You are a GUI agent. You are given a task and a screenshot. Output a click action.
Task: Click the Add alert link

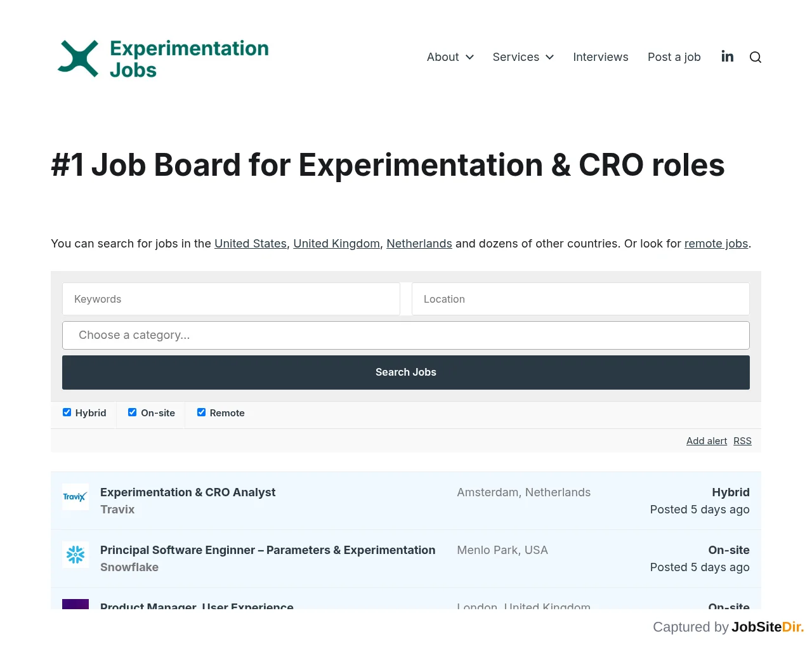707,441
